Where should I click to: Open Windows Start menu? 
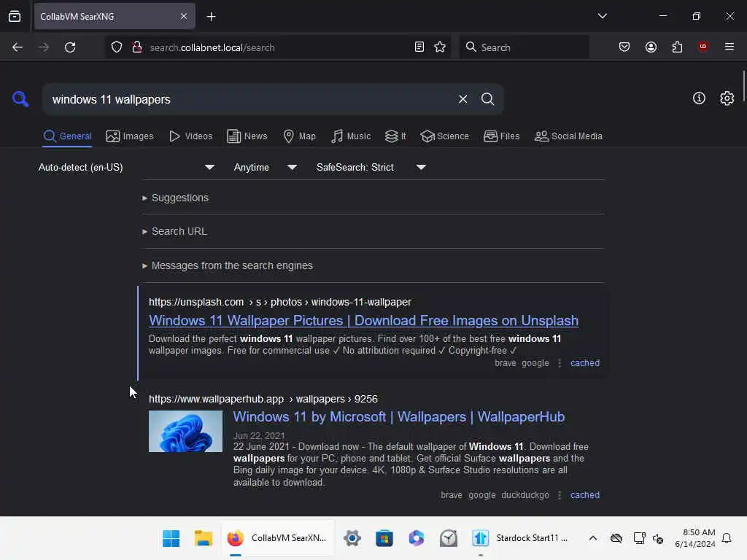[x=171, y=538]
